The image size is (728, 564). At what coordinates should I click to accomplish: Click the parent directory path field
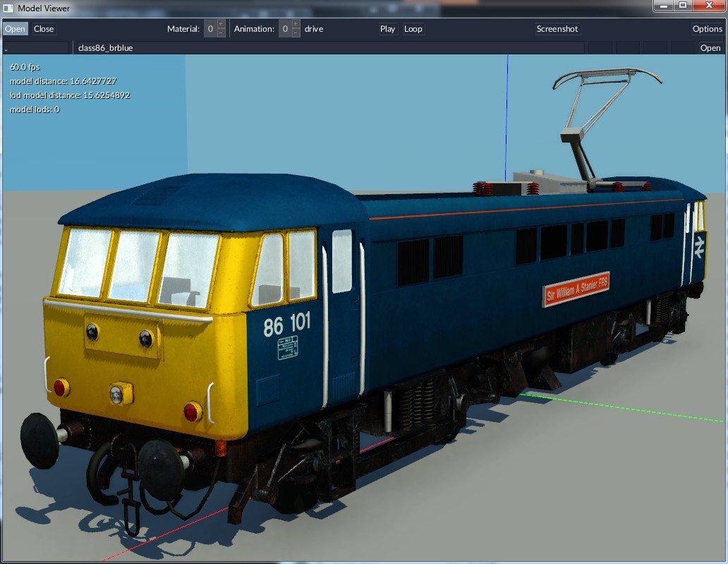[35, 47]
